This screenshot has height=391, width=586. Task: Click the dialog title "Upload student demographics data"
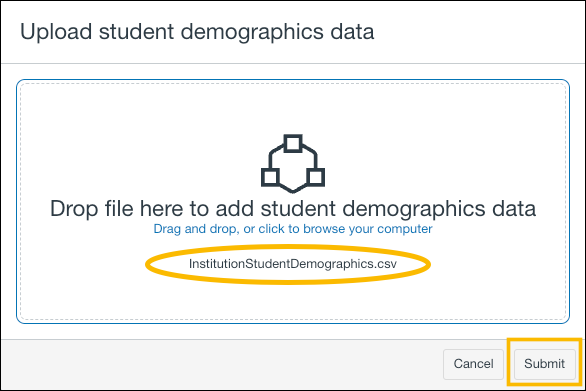coord(197,32)
